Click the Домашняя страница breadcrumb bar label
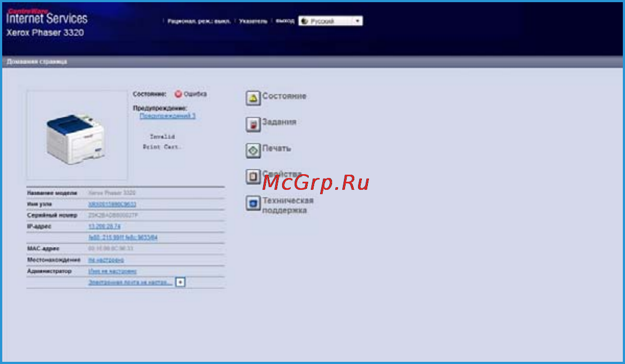 coord(37,62)
